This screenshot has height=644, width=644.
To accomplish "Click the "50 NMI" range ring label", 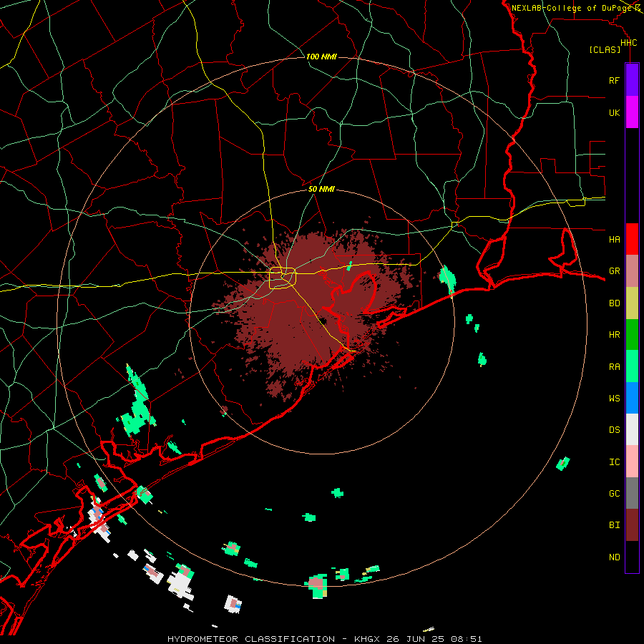I will click(321, 189).
